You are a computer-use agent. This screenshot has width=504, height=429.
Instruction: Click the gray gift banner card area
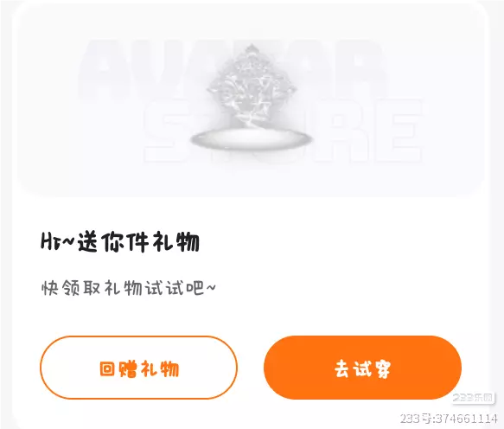251,99
